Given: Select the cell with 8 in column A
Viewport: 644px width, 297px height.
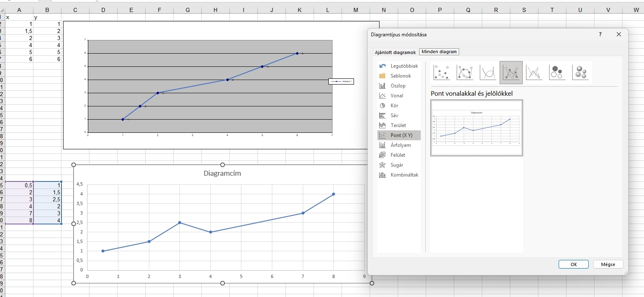Looking at the screenshot, I should click(x=19, y=221).
